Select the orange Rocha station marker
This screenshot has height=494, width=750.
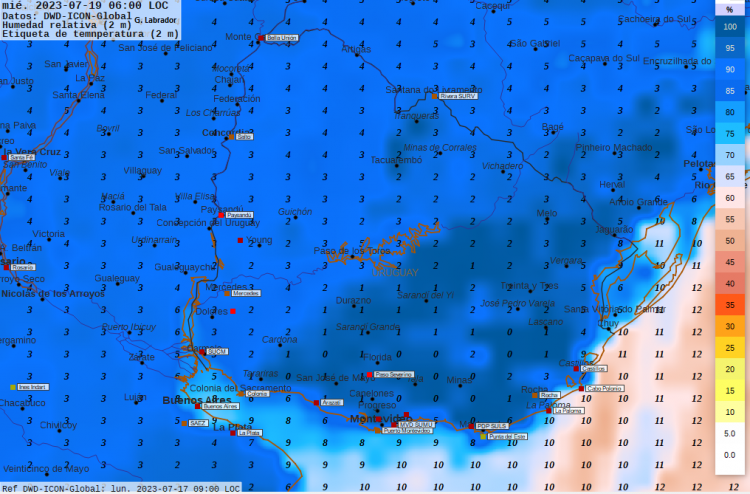536,395
